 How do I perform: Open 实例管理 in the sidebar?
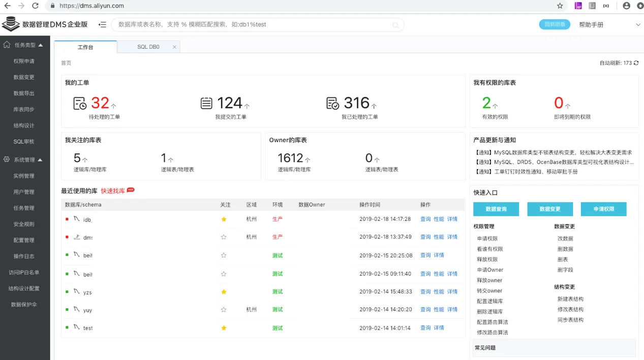(24, 176)
